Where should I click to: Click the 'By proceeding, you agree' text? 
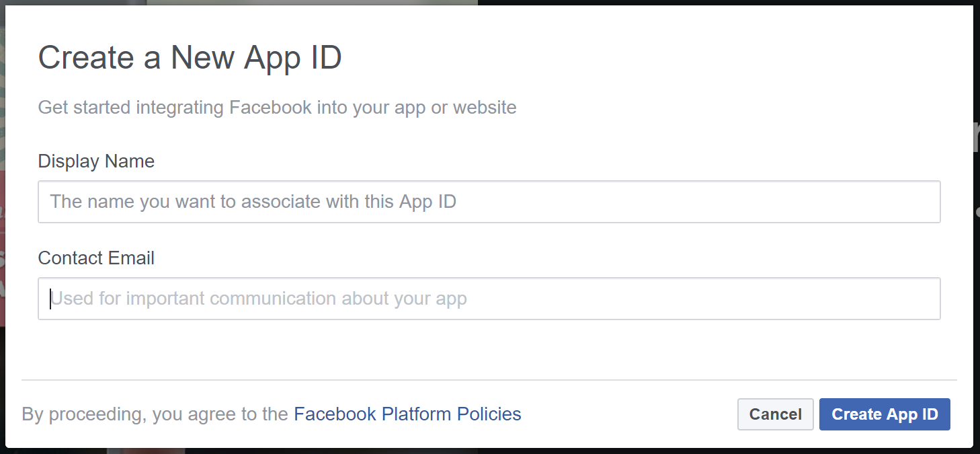[x=155, y=414]
